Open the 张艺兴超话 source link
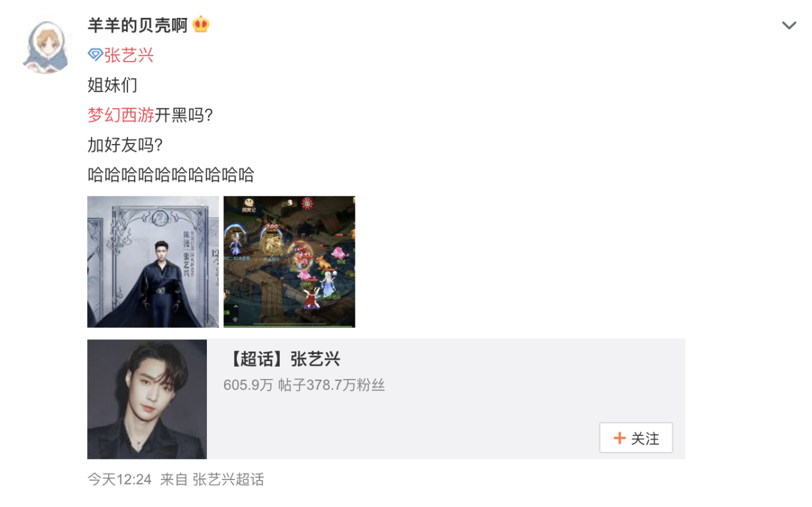 (229, 479)
